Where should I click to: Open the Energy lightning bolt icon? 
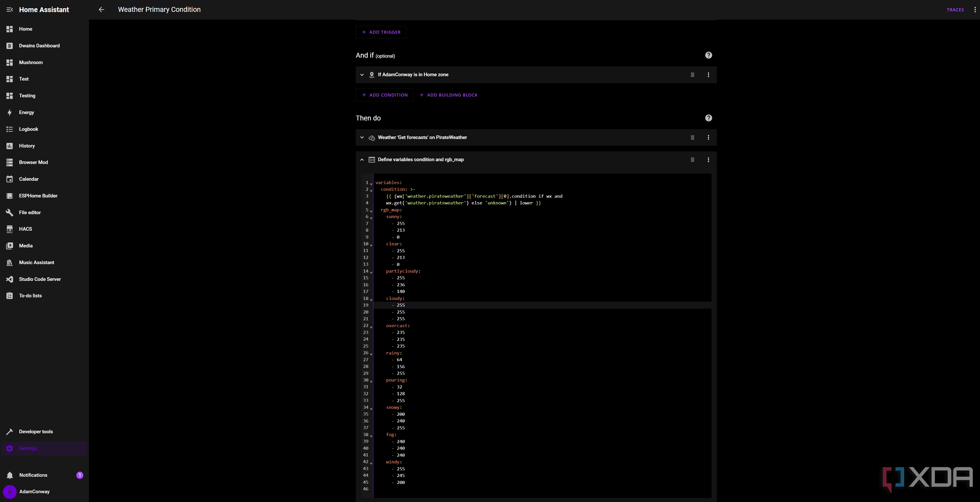coord(10,112)
